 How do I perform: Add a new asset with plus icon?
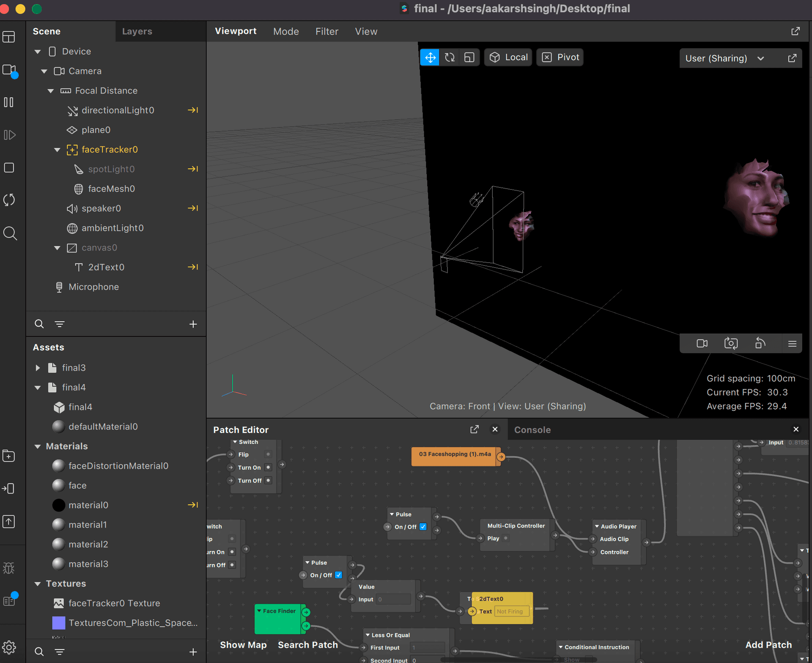click(x=193, y=652)
